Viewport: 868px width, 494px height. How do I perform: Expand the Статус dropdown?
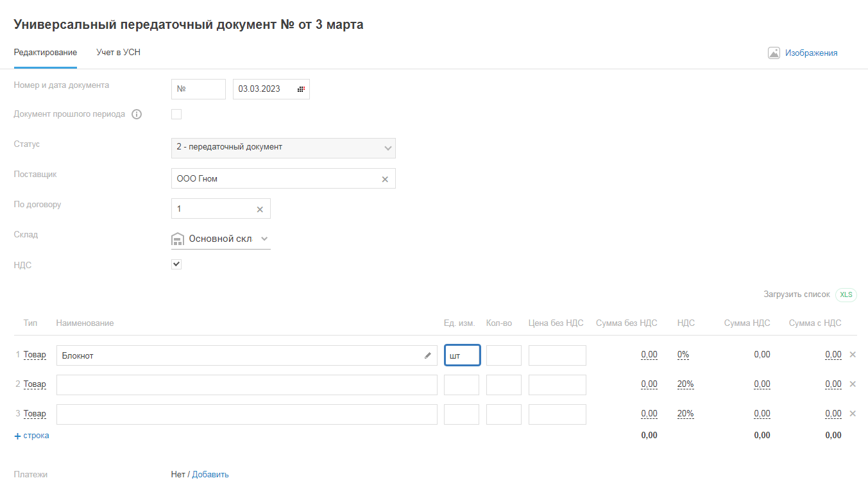tap(387, 148)
